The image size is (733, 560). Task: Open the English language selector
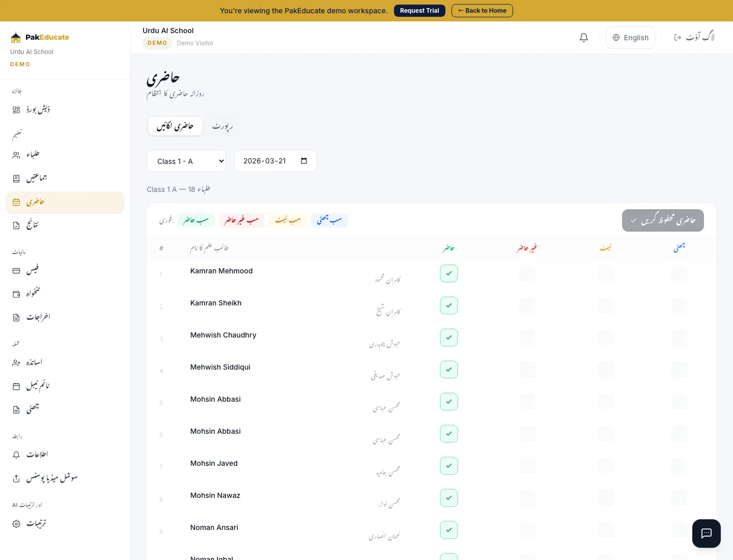(630, 37)
